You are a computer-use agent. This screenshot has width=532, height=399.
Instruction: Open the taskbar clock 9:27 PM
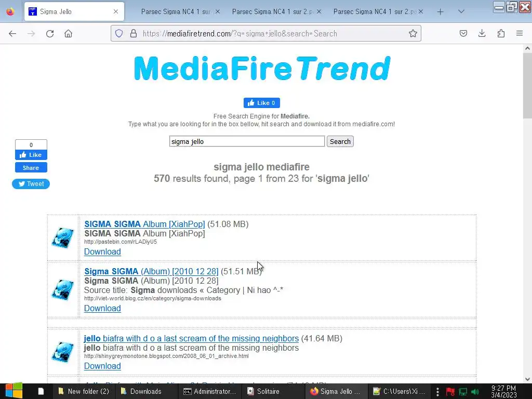503,392
